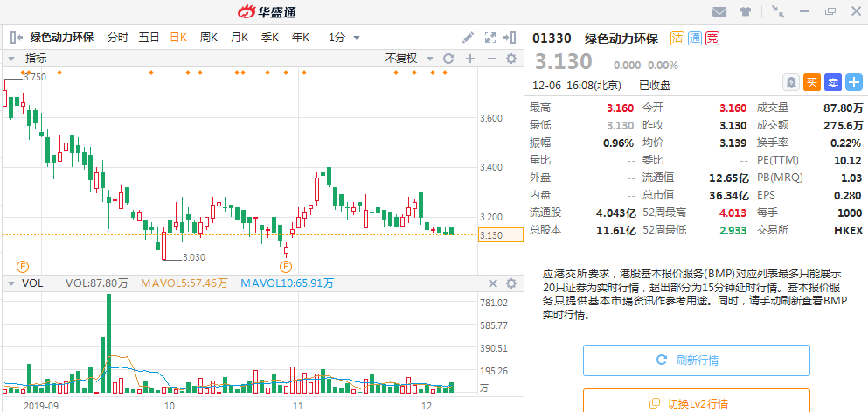The image size is (868, 412).
Task: Click the 刷新行情 refresh quotes button
Action: [697, 360]
